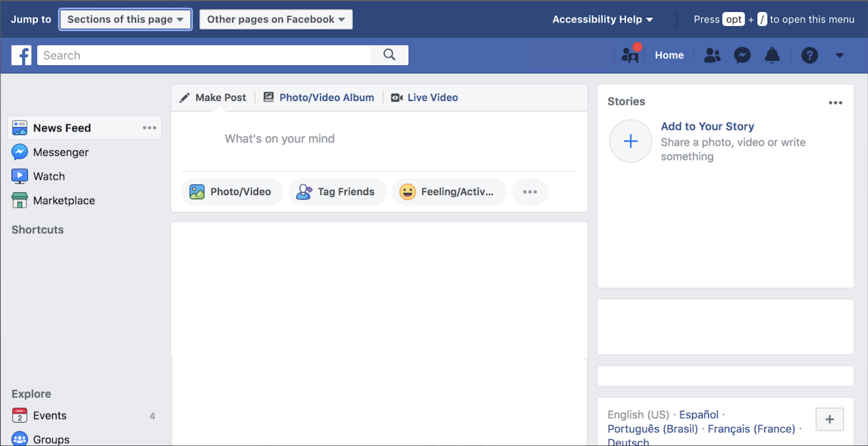
Task: Click the Photo/Video landscape icon
Action: 197,192
